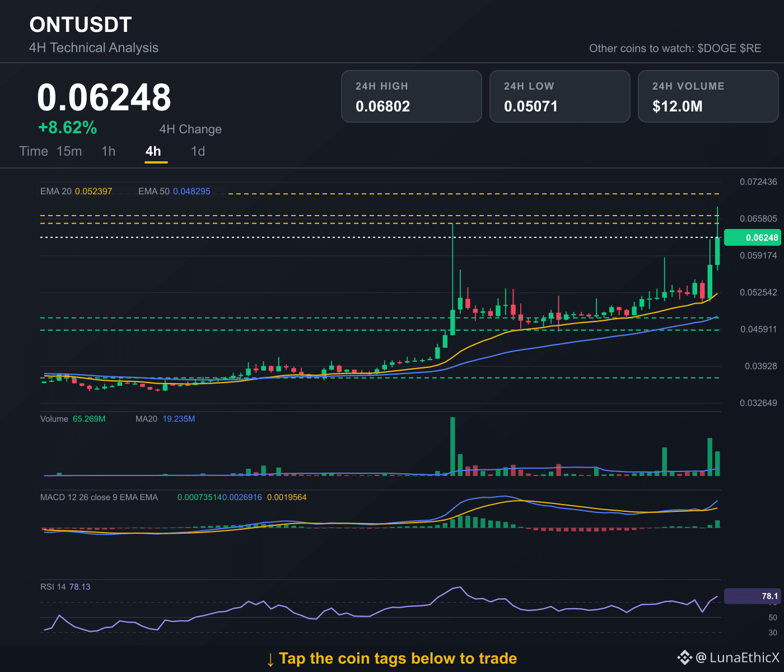Click the RSI 30 level label
Screen dimensions: 784x672
[x=773, y=633]
